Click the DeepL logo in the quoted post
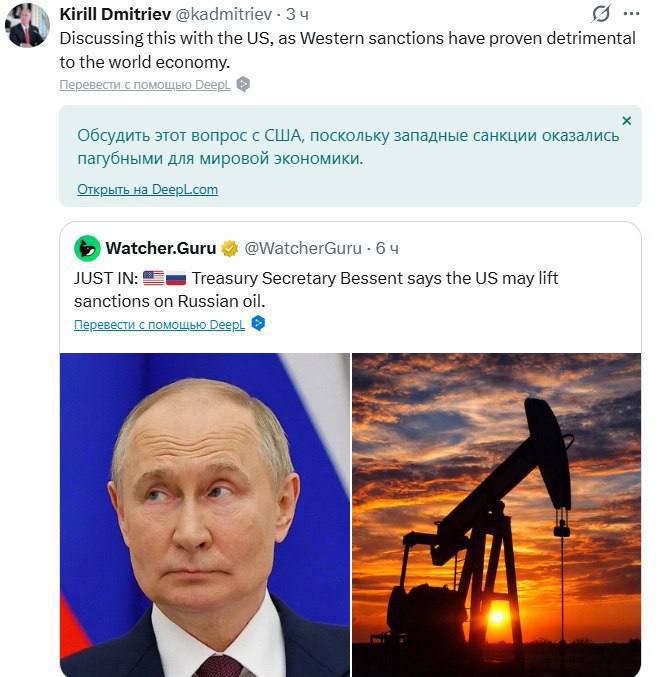The image size is (659, 677). point(258,324)
